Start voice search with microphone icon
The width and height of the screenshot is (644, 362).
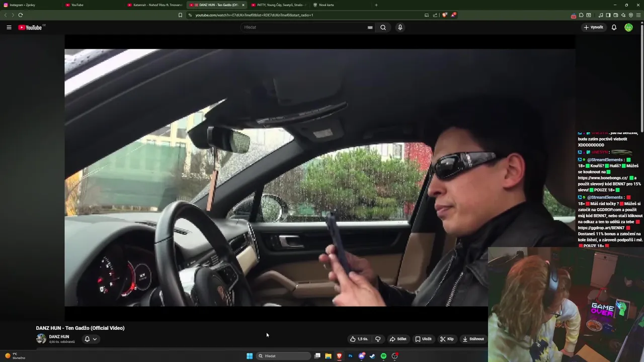[x=400, y=27]
